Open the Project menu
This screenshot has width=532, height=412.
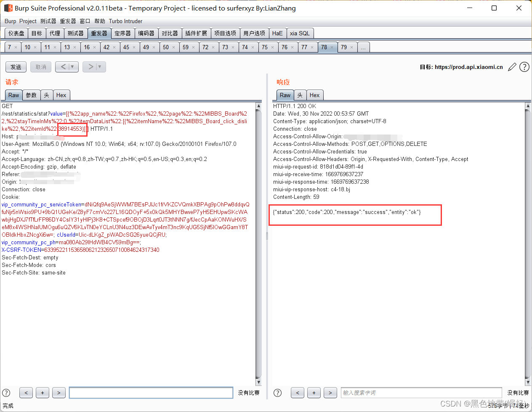tap(28, 21)
